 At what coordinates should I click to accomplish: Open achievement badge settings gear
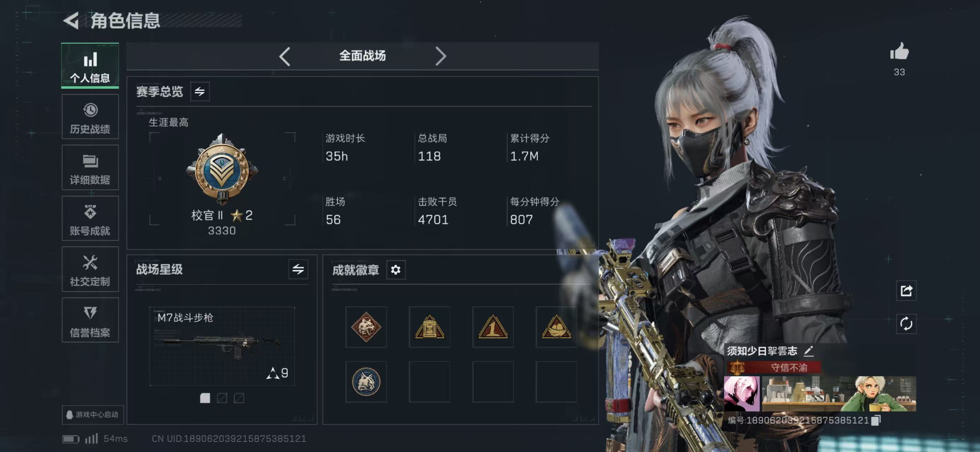click(396, 270)
